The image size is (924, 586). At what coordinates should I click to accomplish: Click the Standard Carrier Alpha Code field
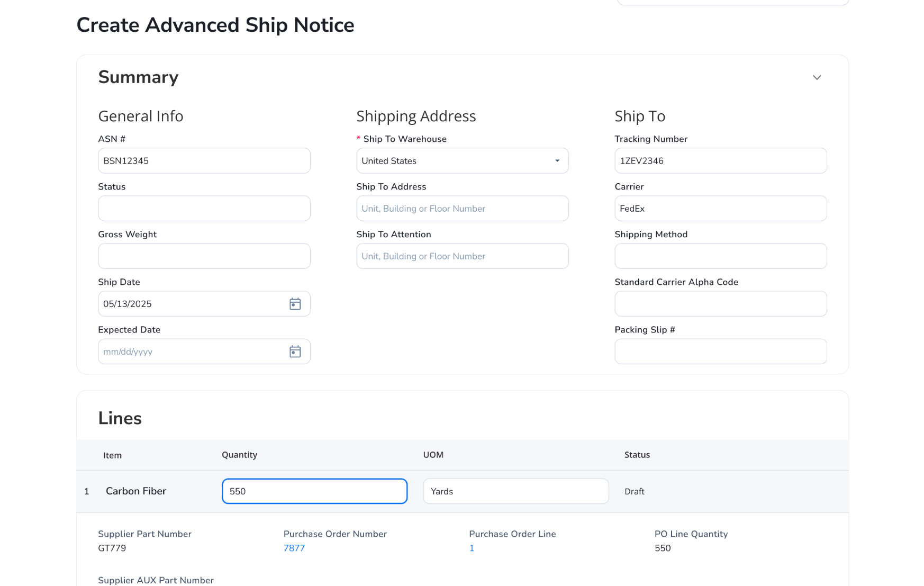click(720, 304)
